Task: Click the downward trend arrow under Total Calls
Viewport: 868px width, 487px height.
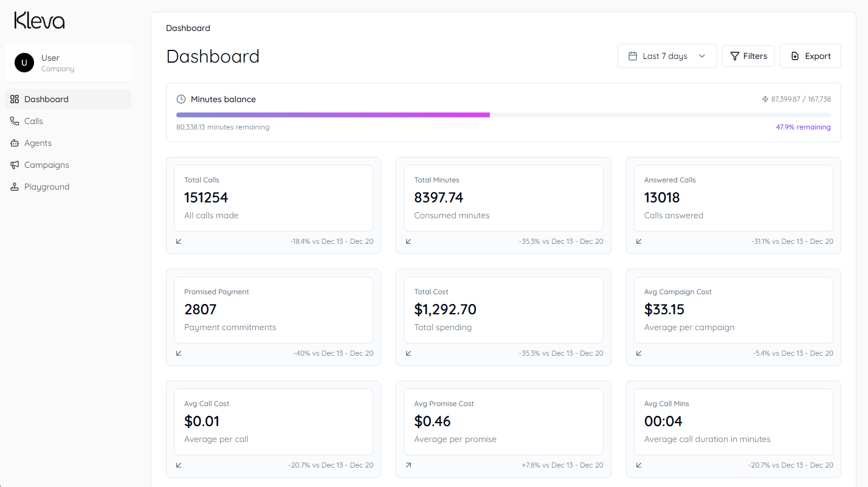Action: (179, 241)
